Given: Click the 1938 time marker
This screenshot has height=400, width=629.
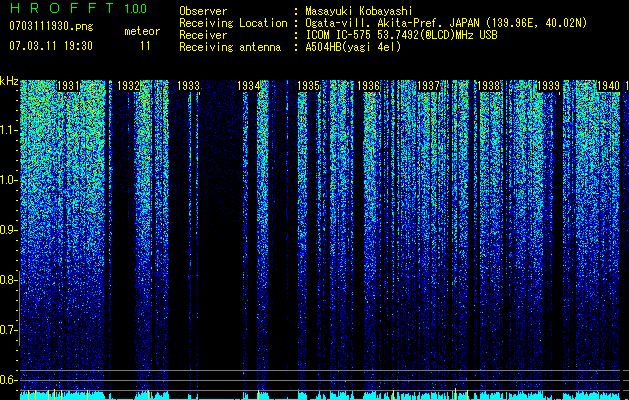Looking at the screenshot, I should click(488, 86).
